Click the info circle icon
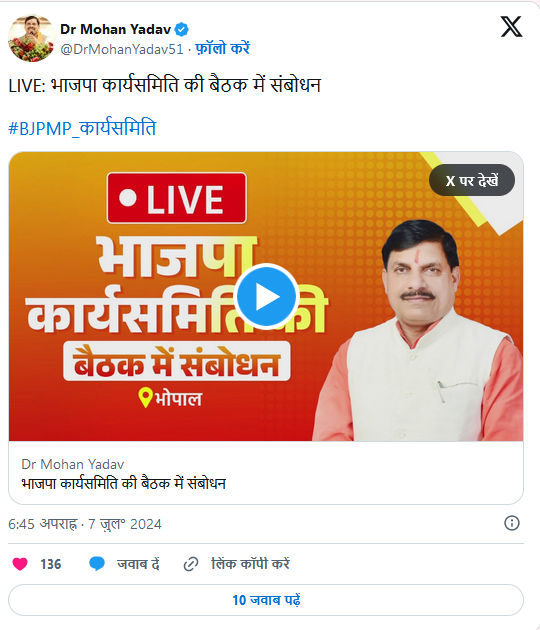This screenshot has height=630, width=540. (x=511, y=523)
